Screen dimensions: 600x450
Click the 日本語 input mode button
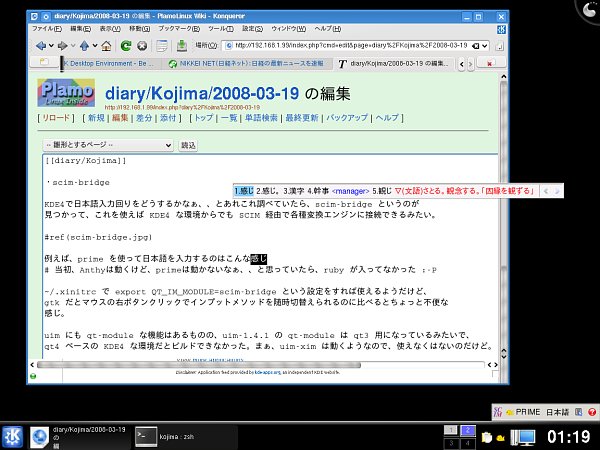click(x=557, y=412)
